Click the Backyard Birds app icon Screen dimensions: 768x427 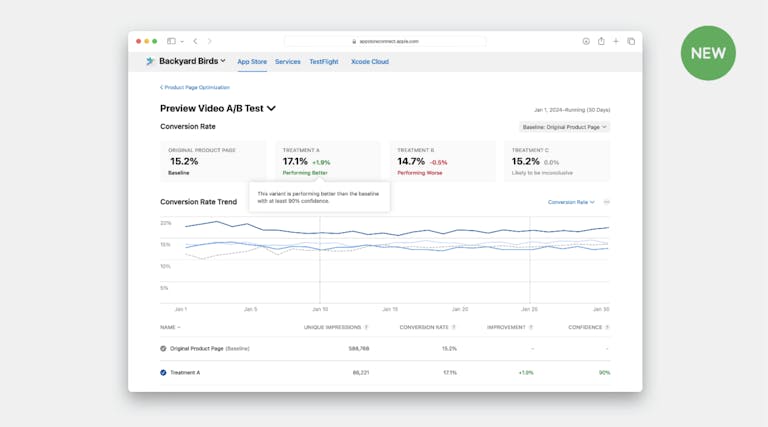coord(150,61)
